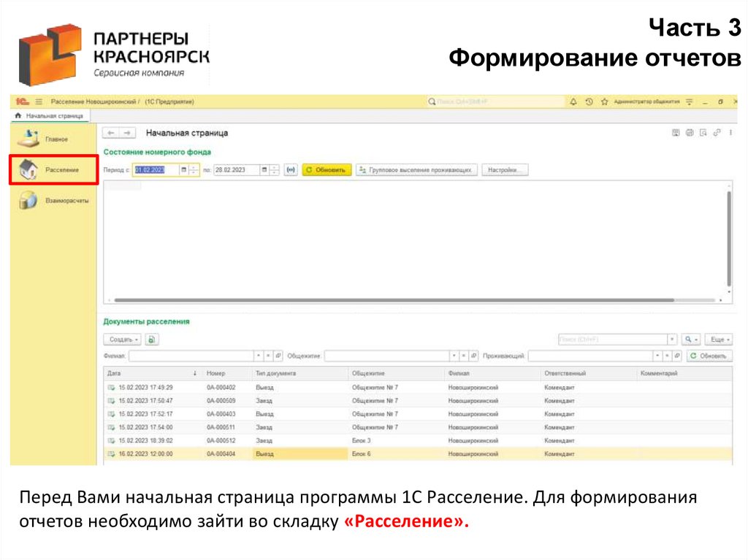The height and width of the screenshot is (560, 748).
Task: Go forward with the right arrow
Action: [x=127, y=133]
